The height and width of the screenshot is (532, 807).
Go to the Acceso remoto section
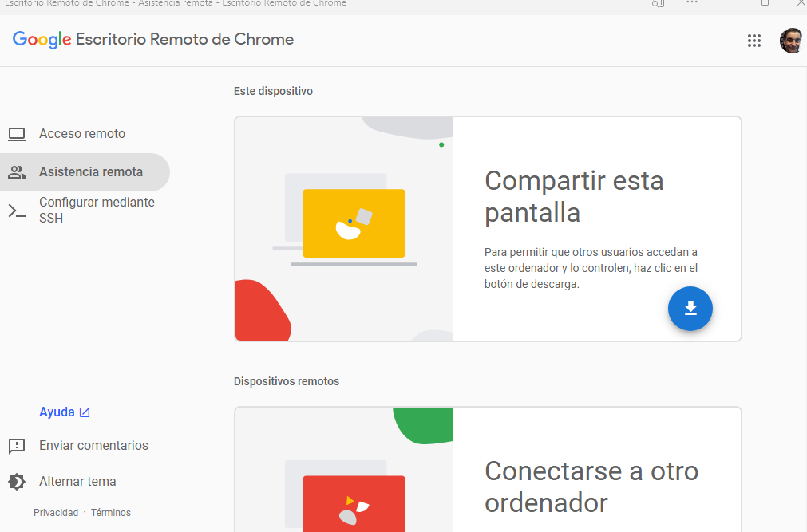[x=82, y=134]
